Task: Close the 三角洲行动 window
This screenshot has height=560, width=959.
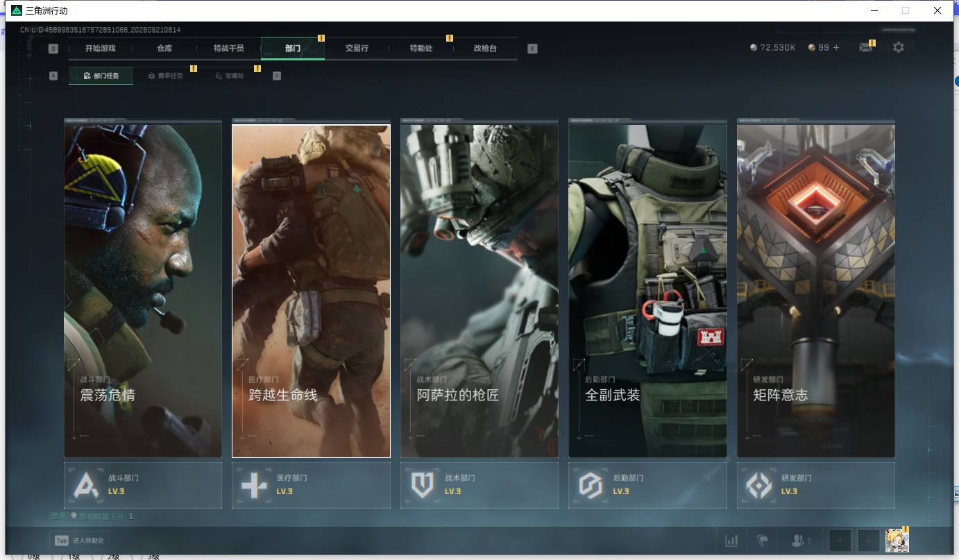Action: [x=937, y=10]
